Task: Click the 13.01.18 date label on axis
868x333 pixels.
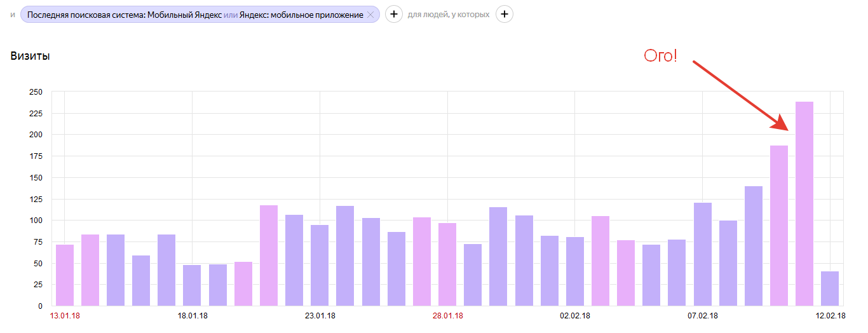Action: [x=65, y=316]
